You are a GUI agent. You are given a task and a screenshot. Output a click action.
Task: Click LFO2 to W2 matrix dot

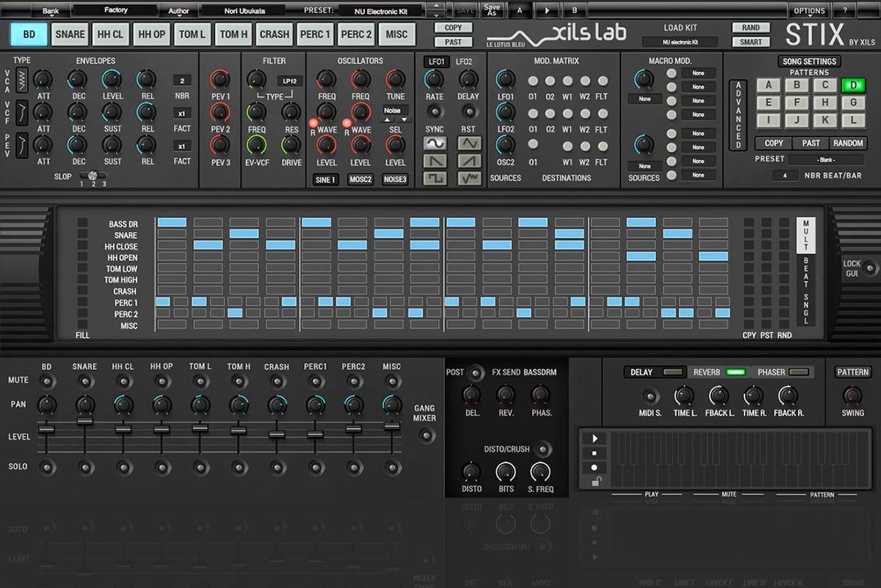click(585, 114)
